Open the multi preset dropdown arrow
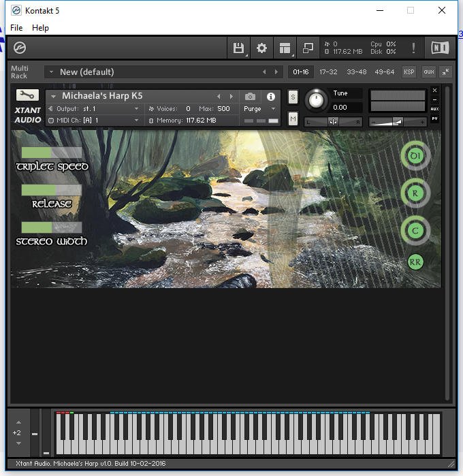 point(51,72)
